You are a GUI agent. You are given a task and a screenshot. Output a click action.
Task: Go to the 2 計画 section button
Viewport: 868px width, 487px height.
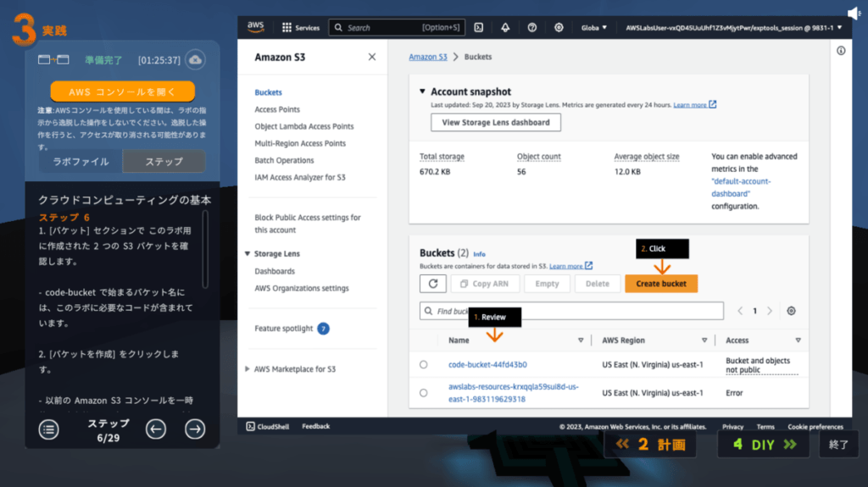click(650, 445)
